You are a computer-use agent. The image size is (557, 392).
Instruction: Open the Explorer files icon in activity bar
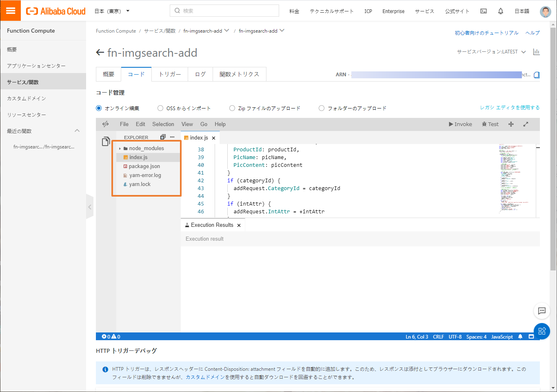point(106,142)
